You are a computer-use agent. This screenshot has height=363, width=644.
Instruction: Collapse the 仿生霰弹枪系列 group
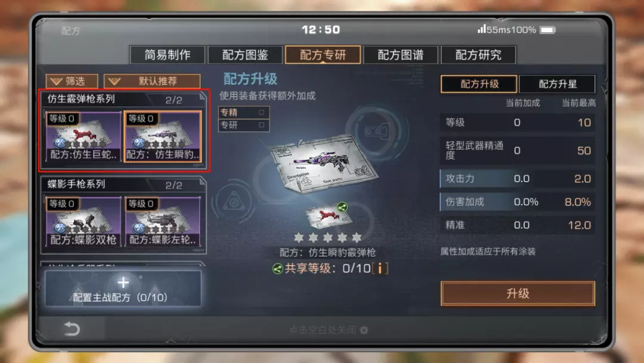123,100
